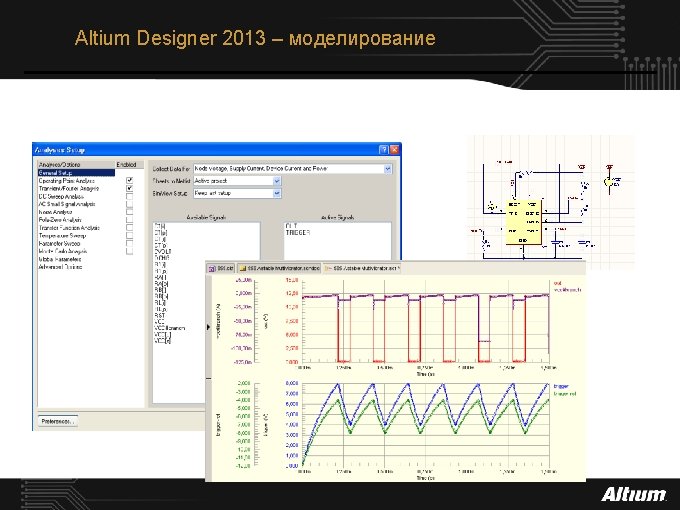Switch to the 555 Astable Multivibrator sdf tab
This screenshot has width=680, height=510.
(x=362, y=268)
